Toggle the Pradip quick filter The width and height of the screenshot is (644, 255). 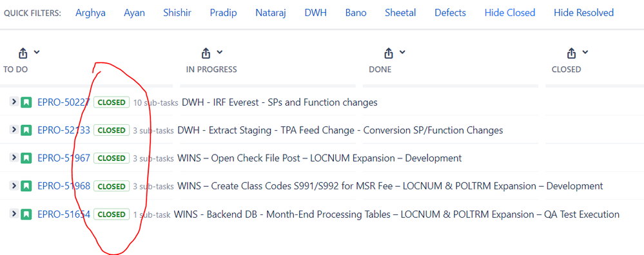pyautogui.click(x=224, y=13)
